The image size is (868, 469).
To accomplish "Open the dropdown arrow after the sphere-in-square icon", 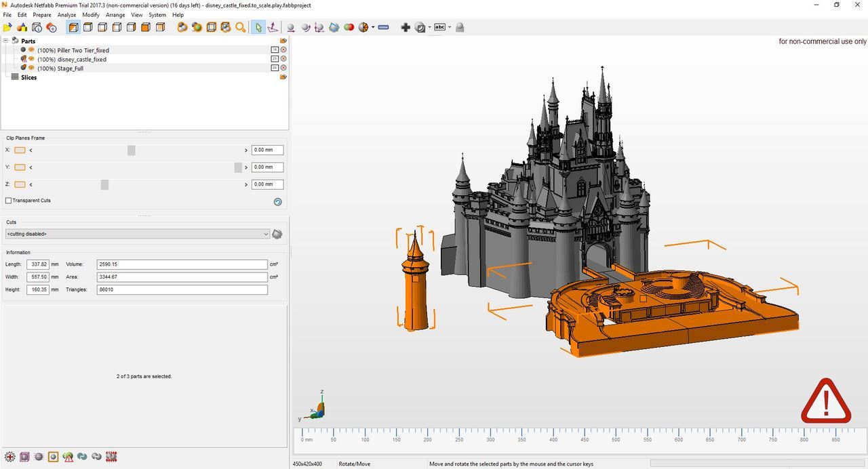I will point(429,27).
